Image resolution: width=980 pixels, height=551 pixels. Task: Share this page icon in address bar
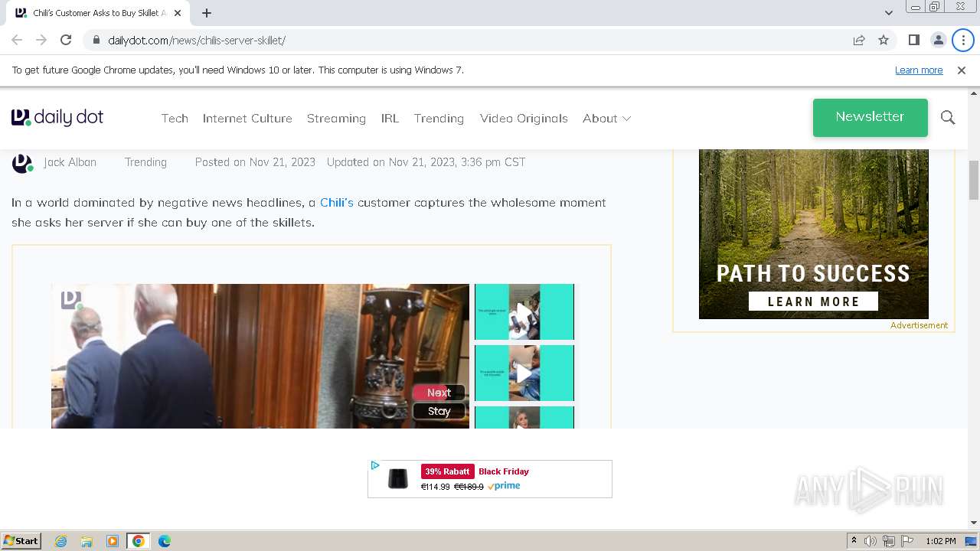[x=859, y=40]
